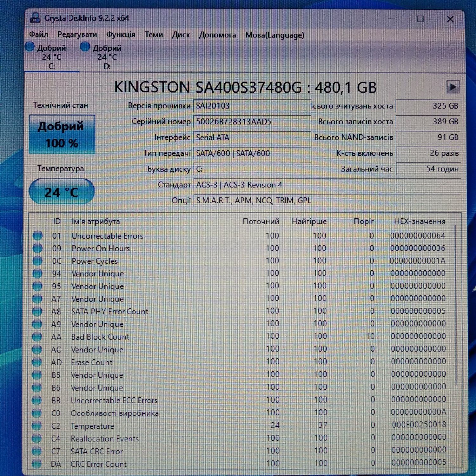
Task: Click status icon of SATA CRC Error row
Action: tap(37, 451)
